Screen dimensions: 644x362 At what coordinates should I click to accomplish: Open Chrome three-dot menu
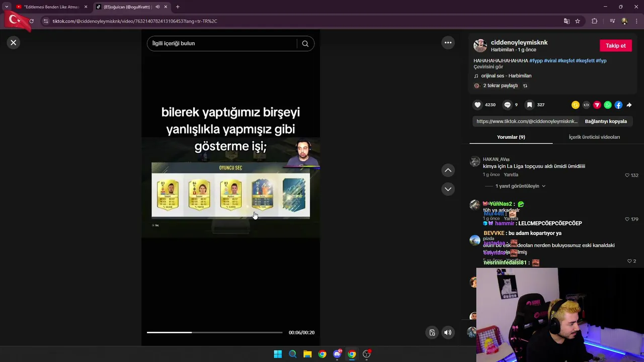point(637,21)
